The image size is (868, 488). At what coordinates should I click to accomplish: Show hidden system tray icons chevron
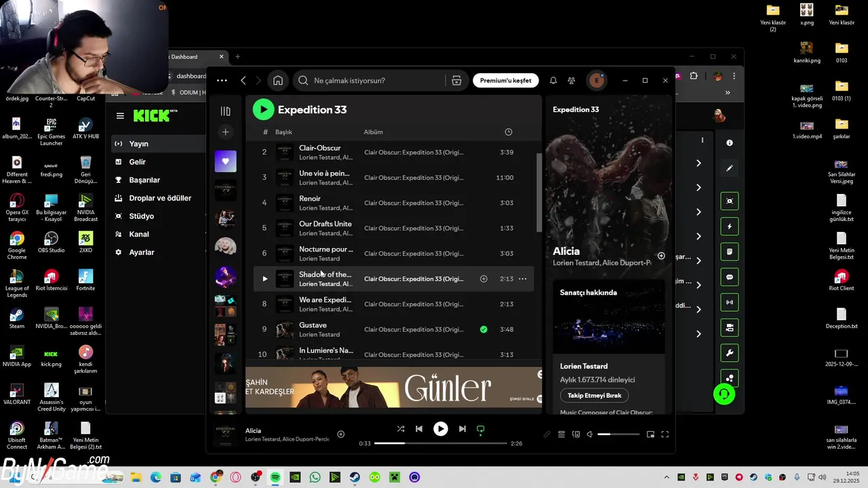[667, 477]
